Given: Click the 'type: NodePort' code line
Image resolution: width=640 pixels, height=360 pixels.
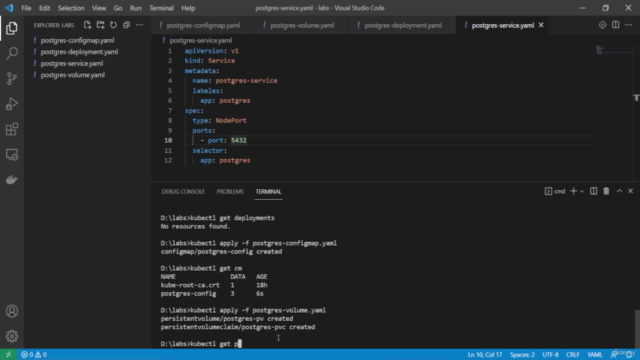Looking at the screenshot, I should point(220,120).
